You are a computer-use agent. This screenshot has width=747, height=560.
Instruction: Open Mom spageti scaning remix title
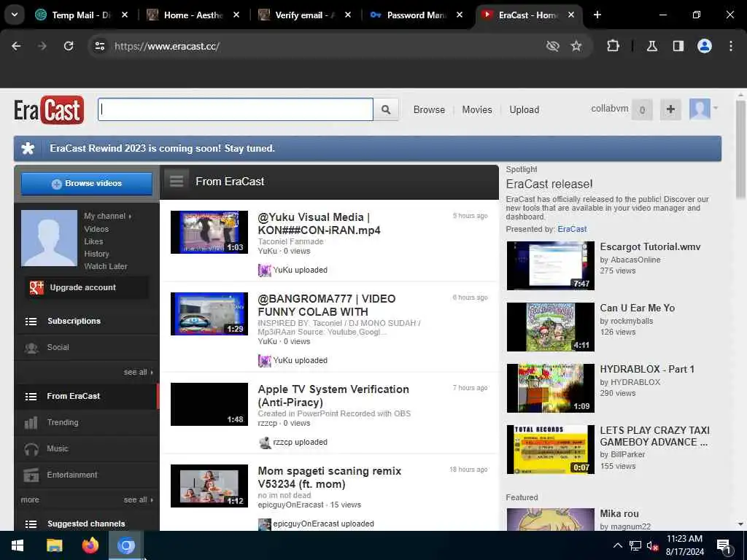click(329, 478)
